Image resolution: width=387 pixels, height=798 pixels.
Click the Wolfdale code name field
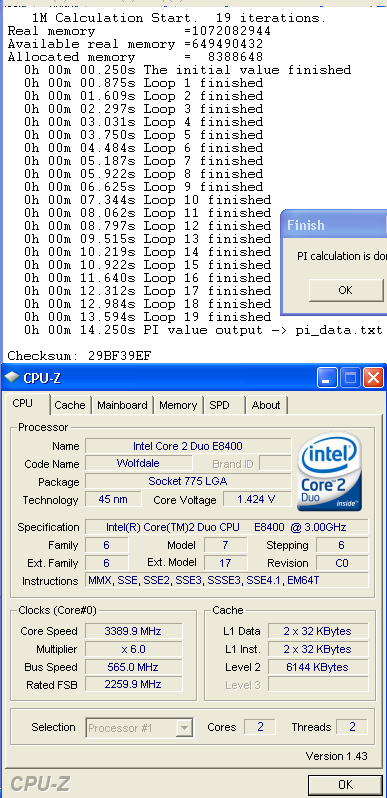click(x=139, y=463)
